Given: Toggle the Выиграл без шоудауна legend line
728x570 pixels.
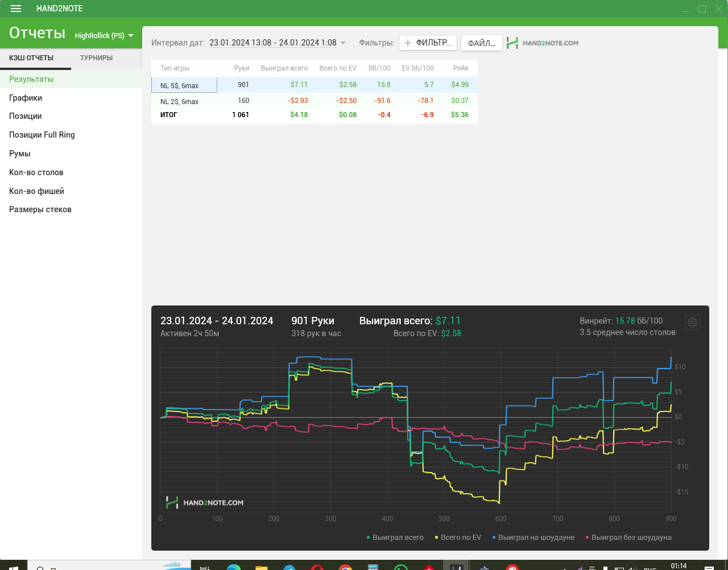Looking at the screenshot, I should pyautogui.click(x=628, y=537).
